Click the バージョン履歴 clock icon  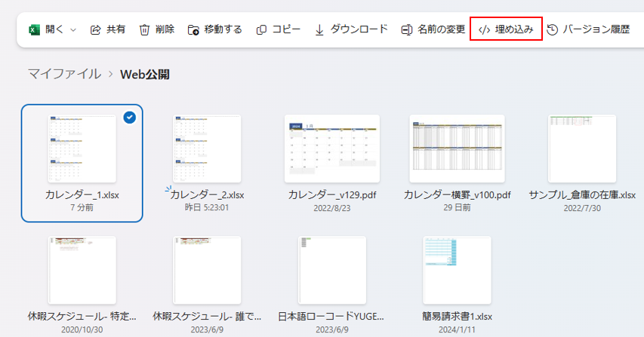(x=553, y=29)
